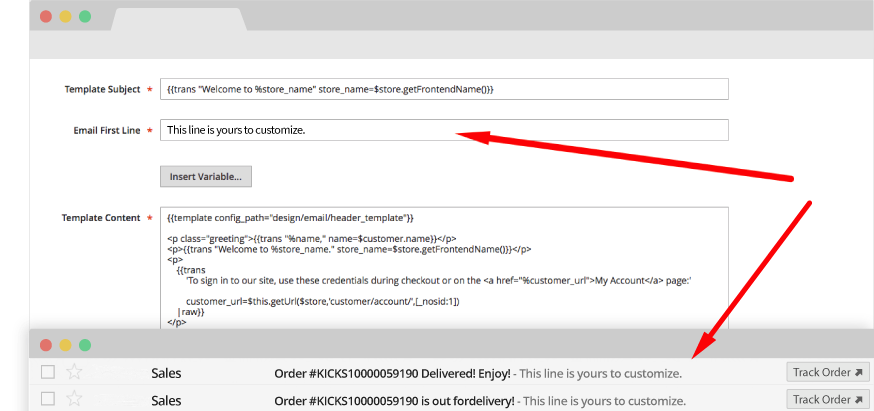Focus the Template Subject field
874x411 pixels.
[444, 89]
